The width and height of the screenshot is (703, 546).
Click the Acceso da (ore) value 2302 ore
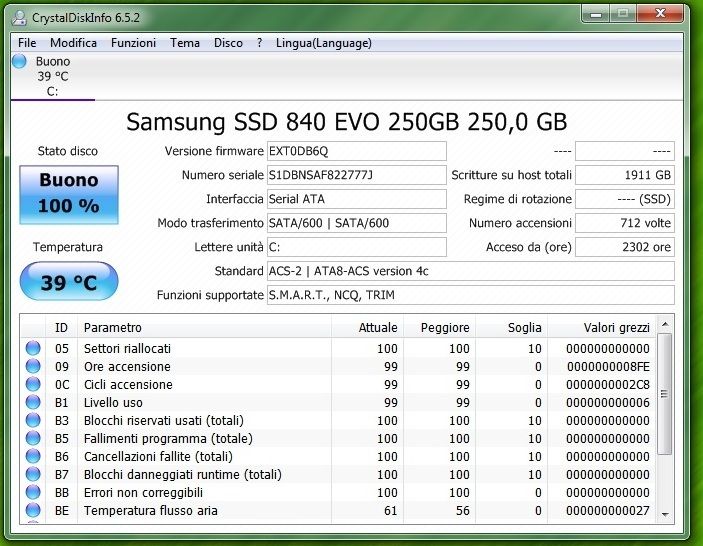pyautogui.click(x=625, y=247)
